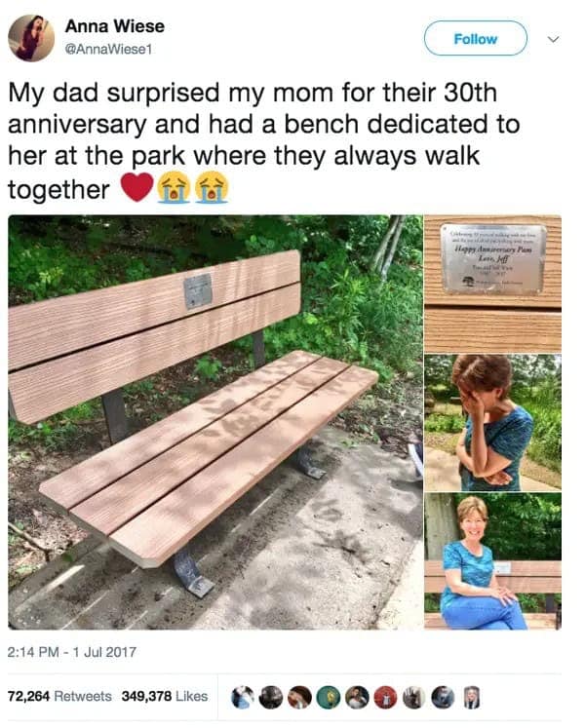View the 72,264 Retweets list
This screenshot has height=728, width=585.
59,696
